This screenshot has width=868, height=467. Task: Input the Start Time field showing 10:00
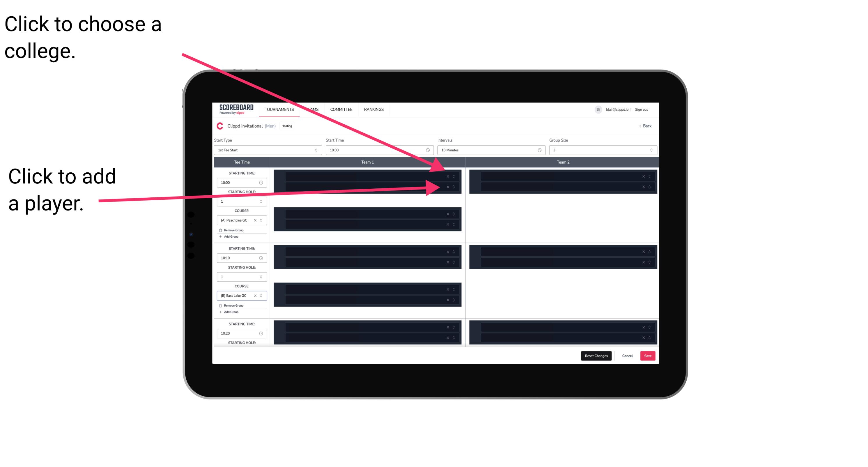[379, 150]
